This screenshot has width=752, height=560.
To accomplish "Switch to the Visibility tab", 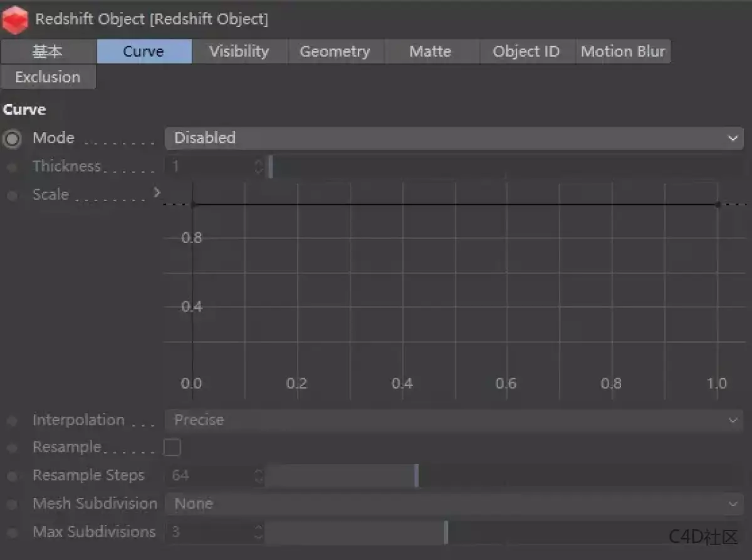I will [x=239, y=51].
